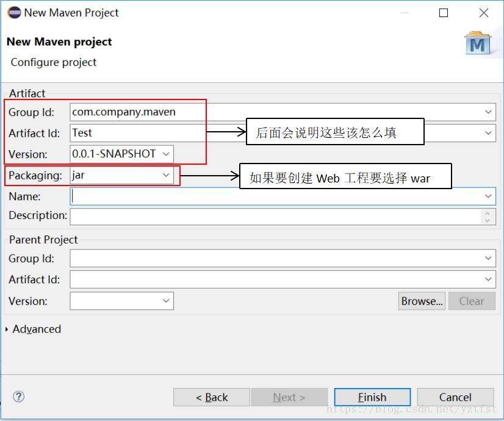Click the help question mark icon
Viewport: 504px width, 421px height.
19,397
